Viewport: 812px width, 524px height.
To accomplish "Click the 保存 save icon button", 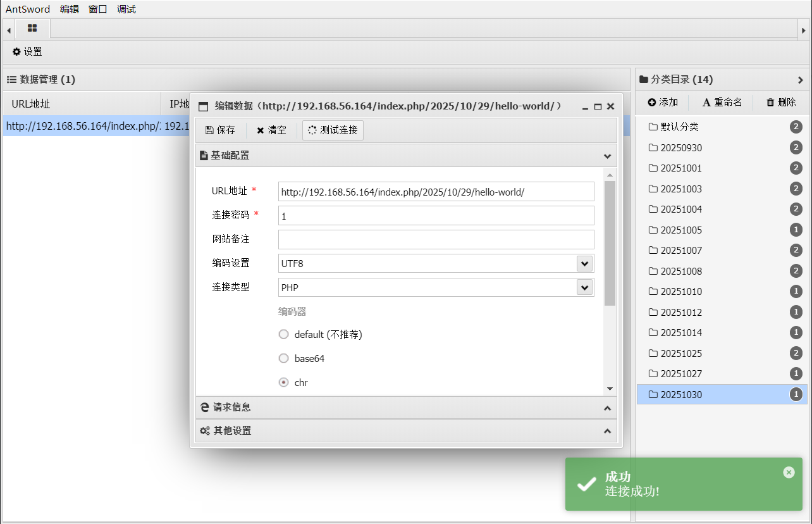I will (x=220, y=130).
